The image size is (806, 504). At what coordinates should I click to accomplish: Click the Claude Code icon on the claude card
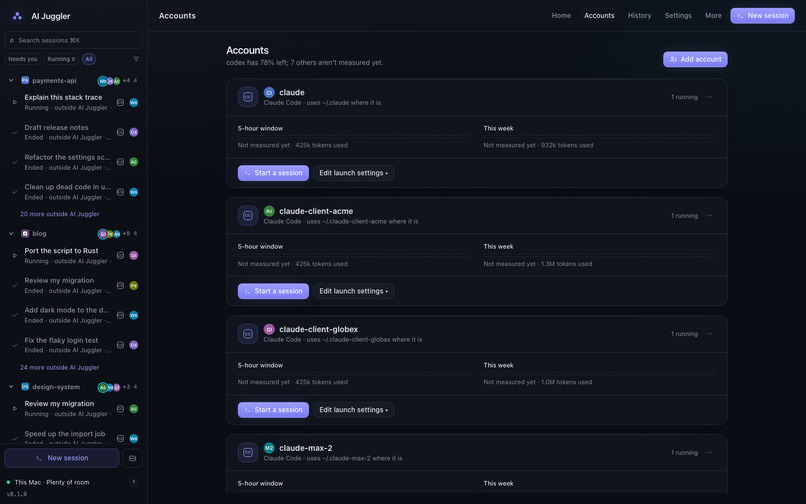click(248, 97)
